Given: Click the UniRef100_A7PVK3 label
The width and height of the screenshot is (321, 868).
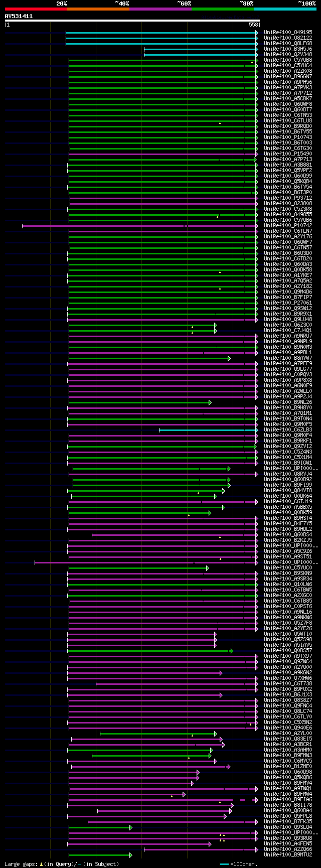Looking at the screenshot, I should [288, 87].
